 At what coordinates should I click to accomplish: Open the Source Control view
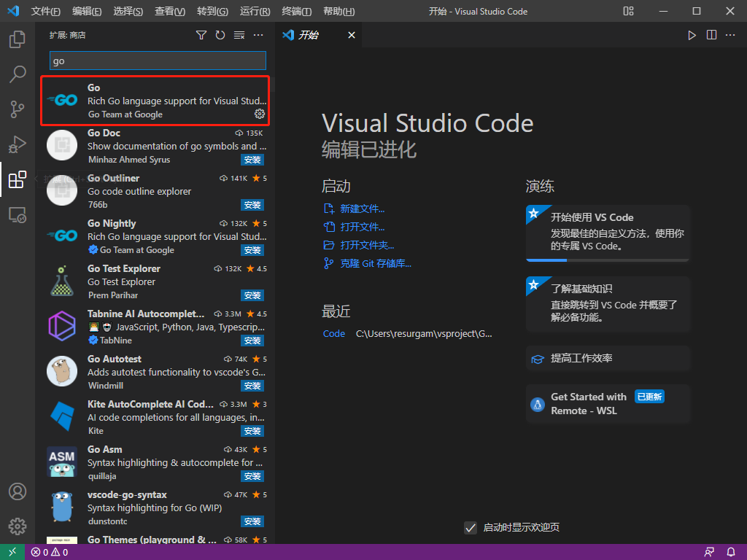(18, 109)
